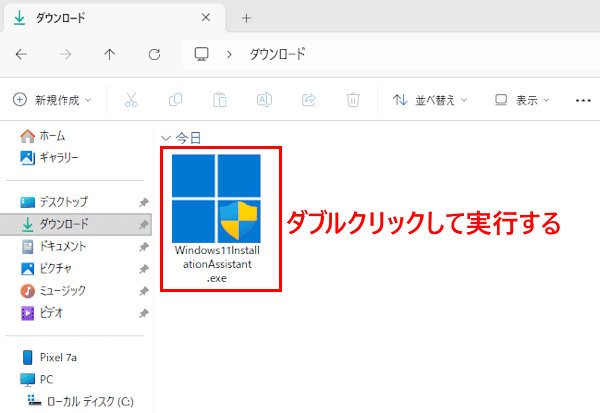The width and height of the screenshot is (600, 413).
Task: Select the Windows11InstallationAssistant.exe icon
Action: coord(216,198)
